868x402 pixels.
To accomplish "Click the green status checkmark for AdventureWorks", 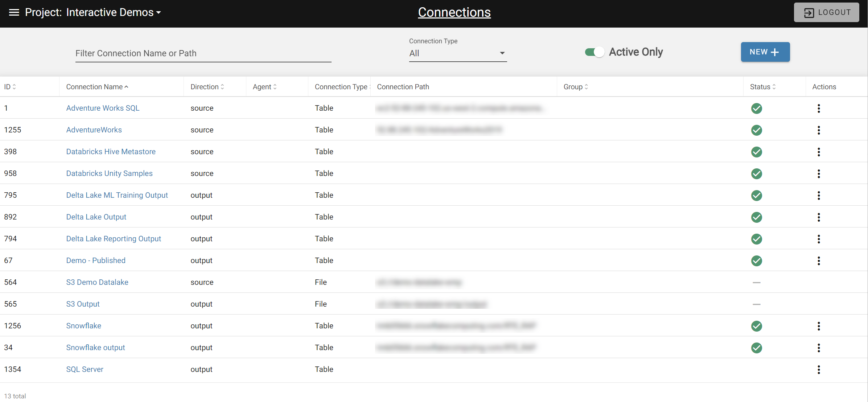I will point(756,130).
